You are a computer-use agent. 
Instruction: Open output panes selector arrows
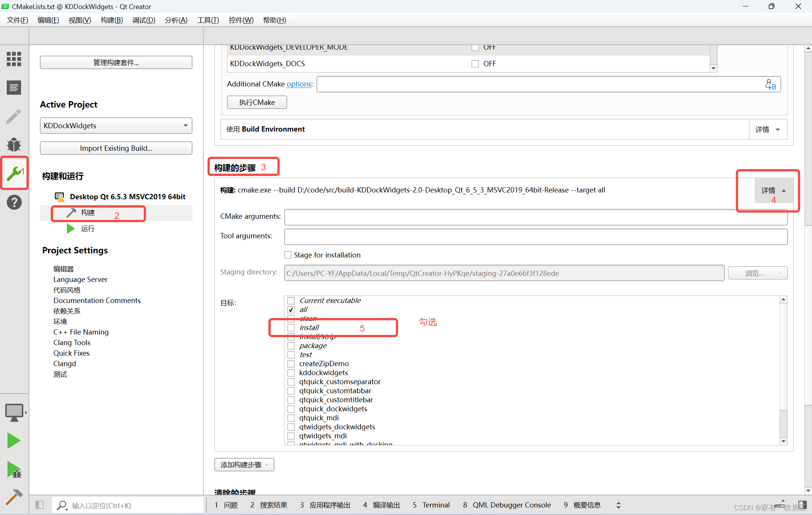pyautogui.click(x=618, y=505)
